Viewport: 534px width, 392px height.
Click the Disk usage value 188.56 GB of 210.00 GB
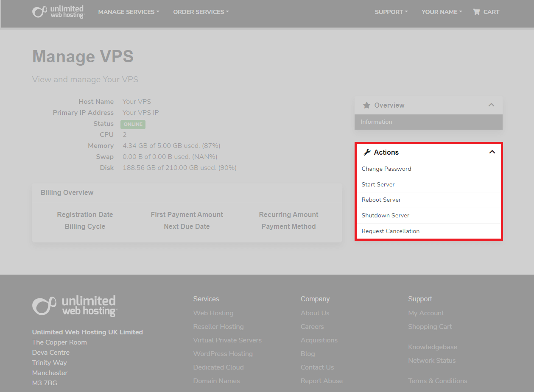pos(179,168)
